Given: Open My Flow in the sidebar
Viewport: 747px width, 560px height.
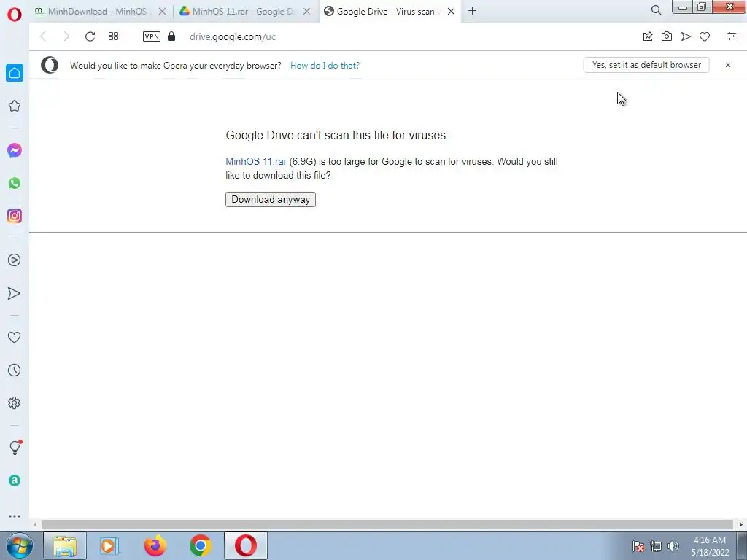Looking at the screenshot, I should point(15,293).
